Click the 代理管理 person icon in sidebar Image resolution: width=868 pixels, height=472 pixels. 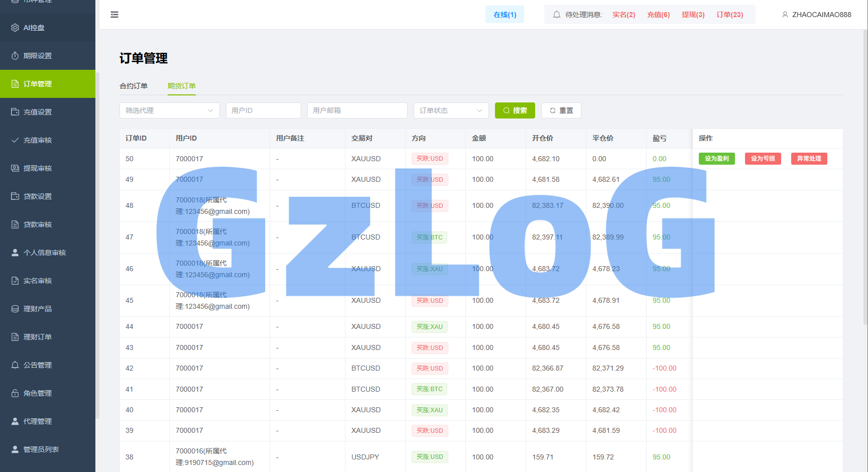[x=15, y=421]
